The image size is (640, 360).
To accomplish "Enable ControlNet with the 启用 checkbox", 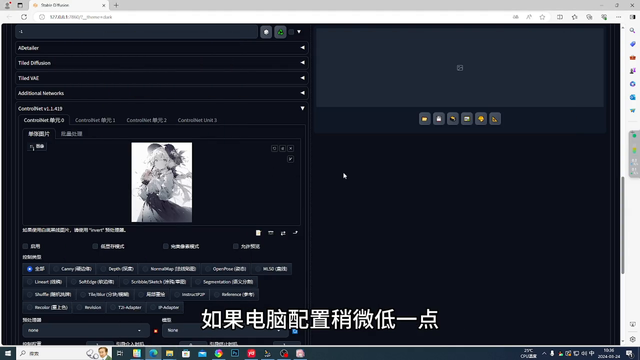I will pyautogui.click(x=26, y=246).
